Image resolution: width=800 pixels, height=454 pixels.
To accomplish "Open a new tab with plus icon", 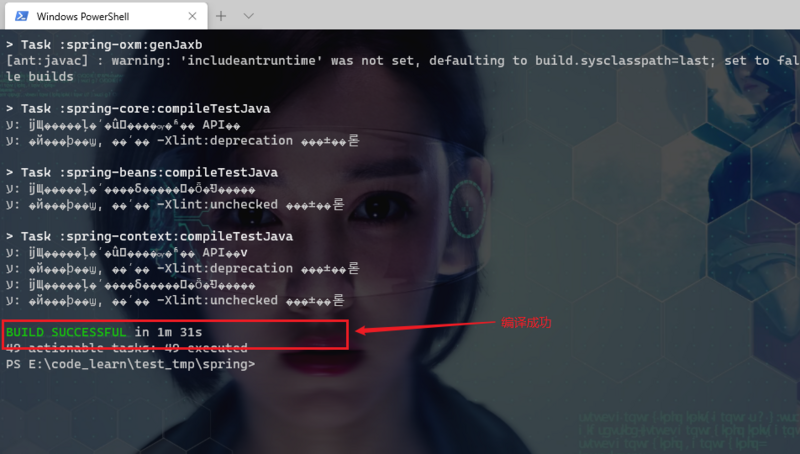I will (221, 16).
